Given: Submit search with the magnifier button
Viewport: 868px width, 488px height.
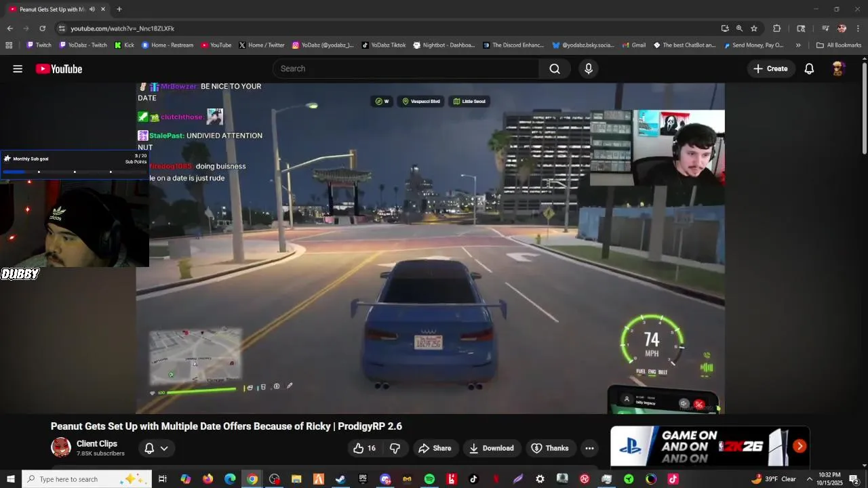Looking at the screenshot, I should pyautogui.click(x=555, y=68).
